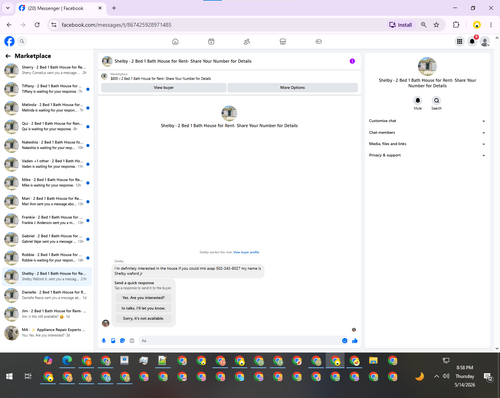Viewport: 500px width, 398px height.
Task: Expand Chat members section
Action: pyautogui.click(x=427, y=133)
